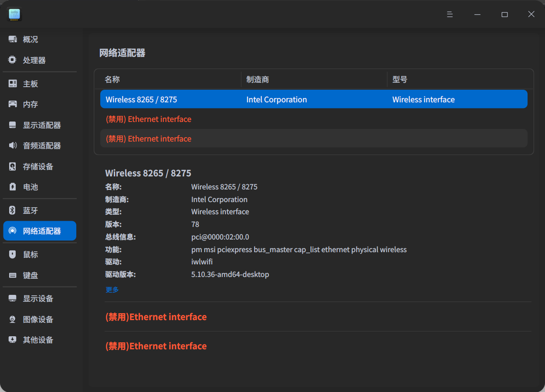Switch to 显示适配器 display adapter section

click(42, 125)
